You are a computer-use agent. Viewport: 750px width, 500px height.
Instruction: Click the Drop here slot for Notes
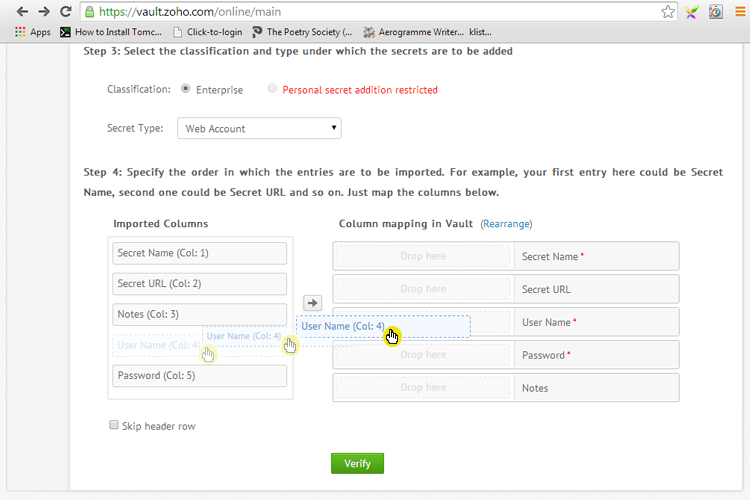(423, 388)
